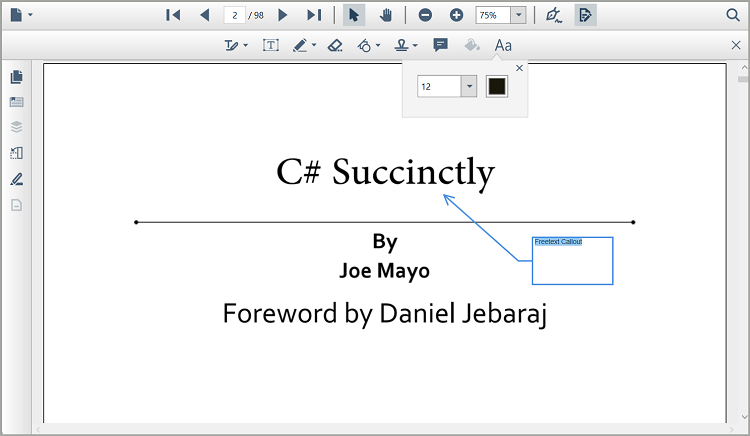Image resolution: width=750 pixels, height=436 pixels.
Task: Select the eraser tool
Action: [335, 45]
